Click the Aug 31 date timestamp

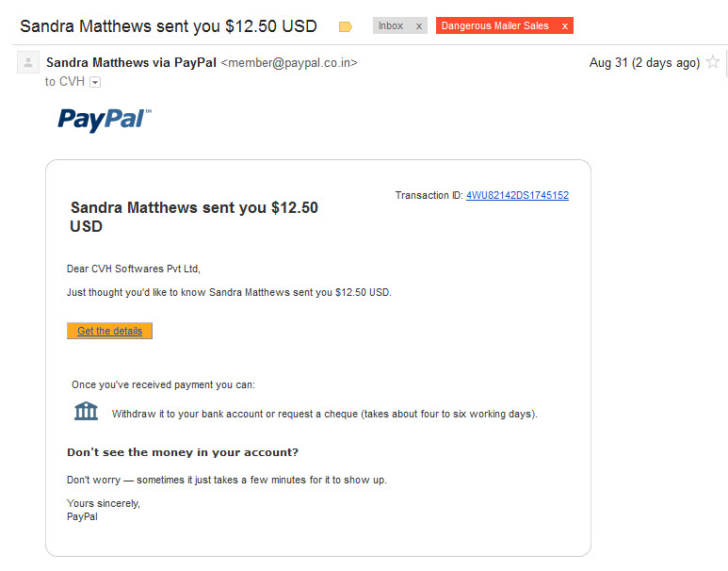click(x=644, y=63)
